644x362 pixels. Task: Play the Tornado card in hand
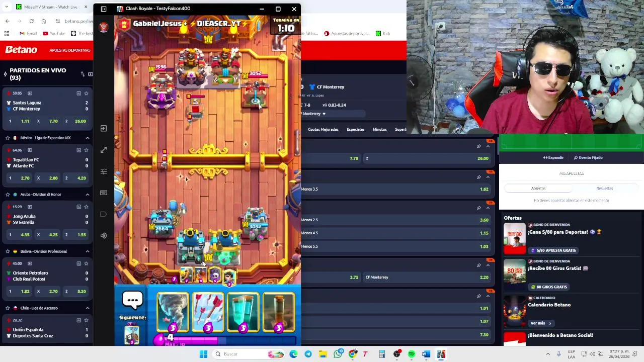click(173, 313)
